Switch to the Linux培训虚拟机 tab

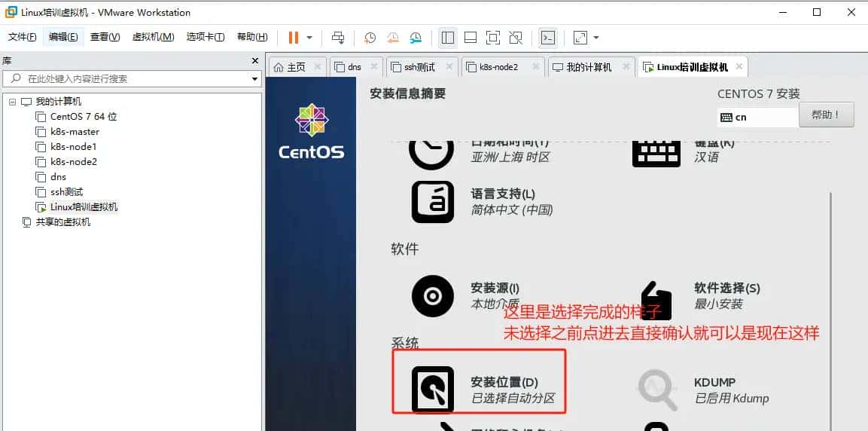coord(692,67)
